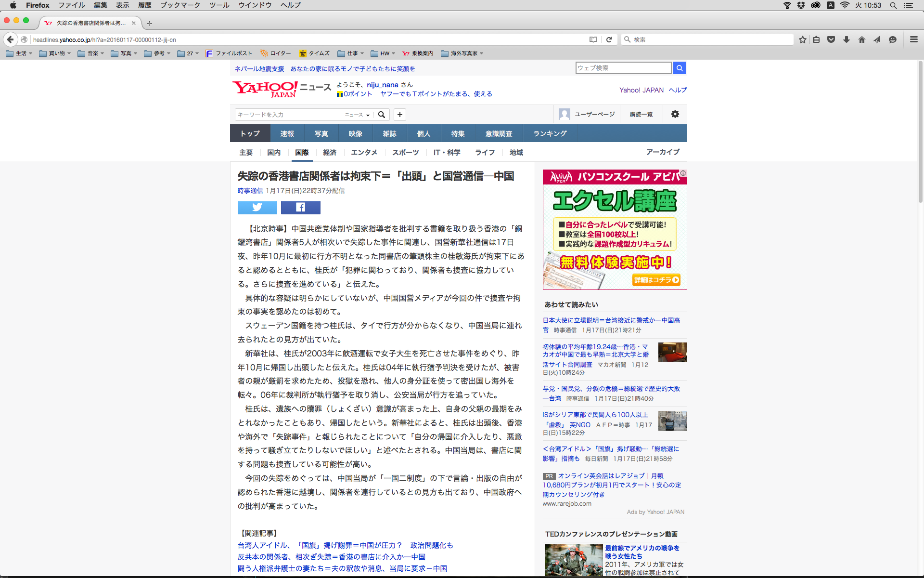Open the アーカイブ link
The width and height of the screenshot is (924, 578).
coord(662,152)
